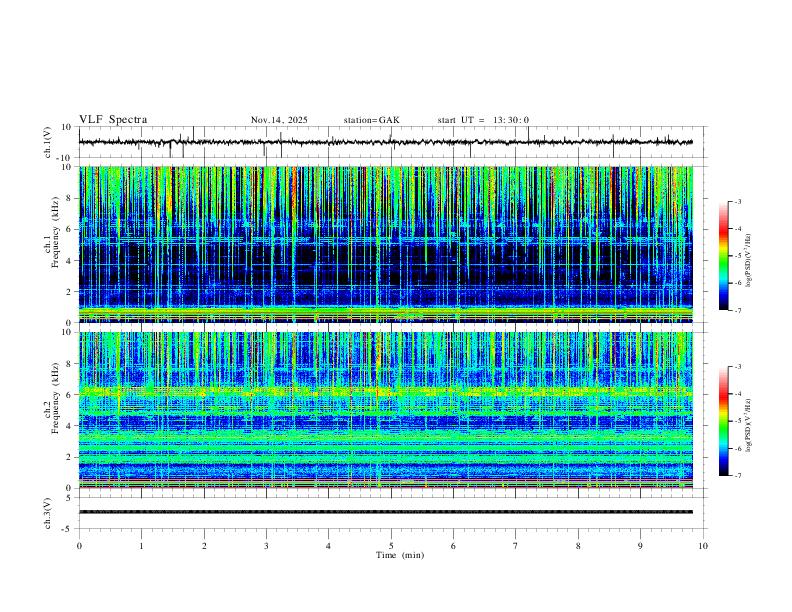
Task: Click the "-5" tick on ch.3(V) axis
Action: 68,529
